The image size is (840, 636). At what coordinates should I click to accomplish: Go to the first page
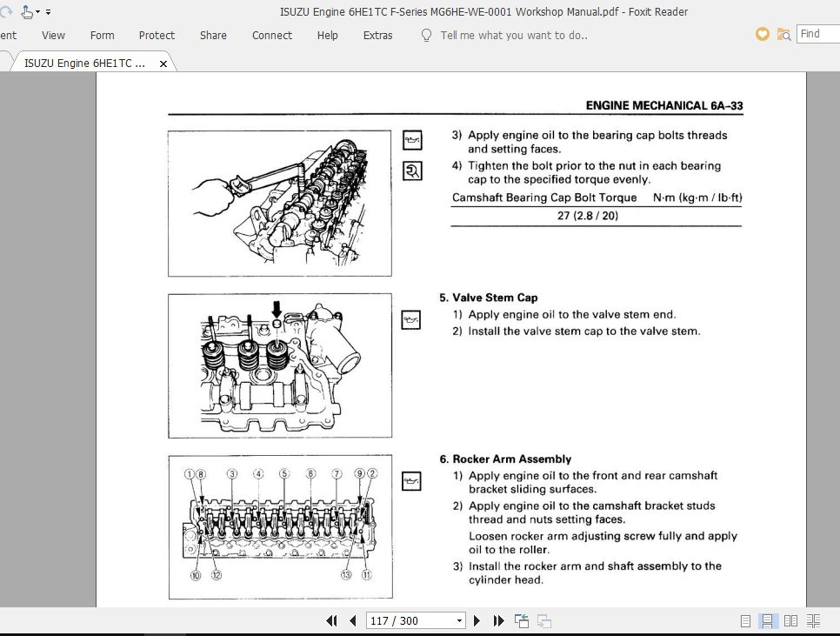point(331,621)
